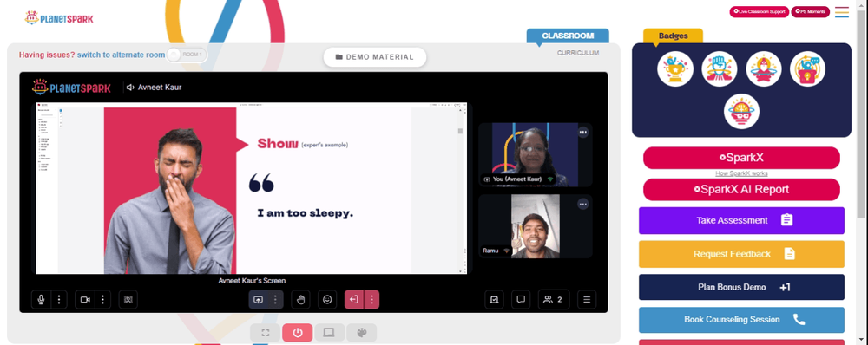Screen dimensions: 868x345
Task: Select the Ramu participant video tile
Action: pyautogui.click(x=536, y=226)
